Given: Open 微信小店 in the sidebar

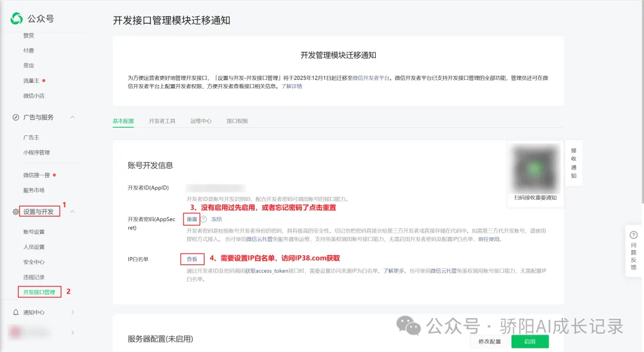Looking at the screenshot, I should click(x=33, y=96).
